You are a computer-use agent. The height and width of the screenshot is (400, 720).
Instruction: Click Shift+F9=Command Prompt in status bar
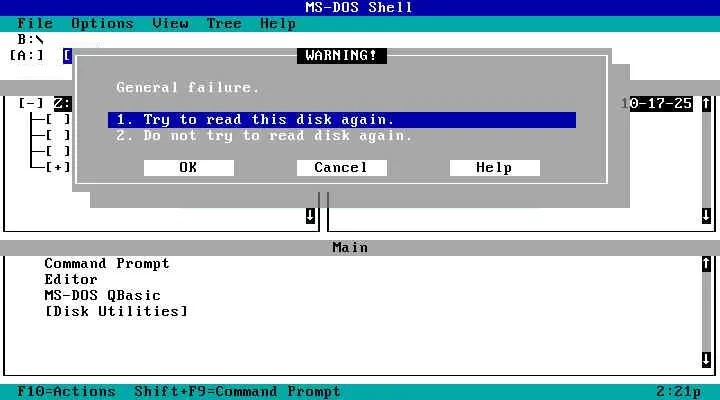click(237, 392)
